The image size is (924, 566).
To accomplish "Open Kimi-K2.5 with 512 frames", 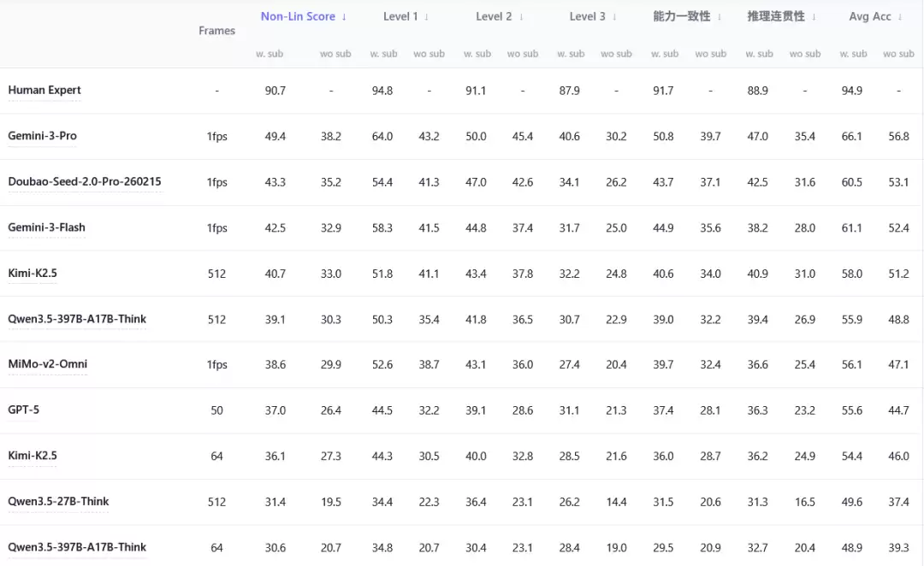I will pyautogui.click(x=33, y=274).
